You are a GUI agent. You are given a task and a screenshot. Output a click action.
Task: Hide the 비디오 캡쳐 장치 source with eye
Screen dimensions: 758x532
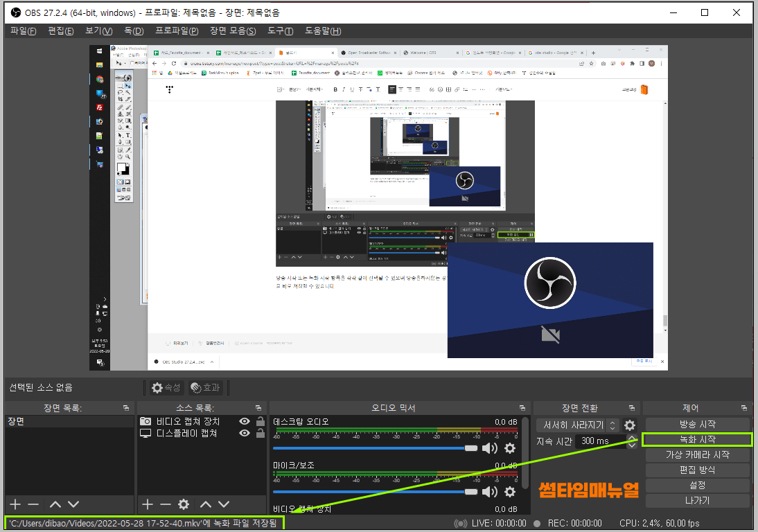coord(245,421)
